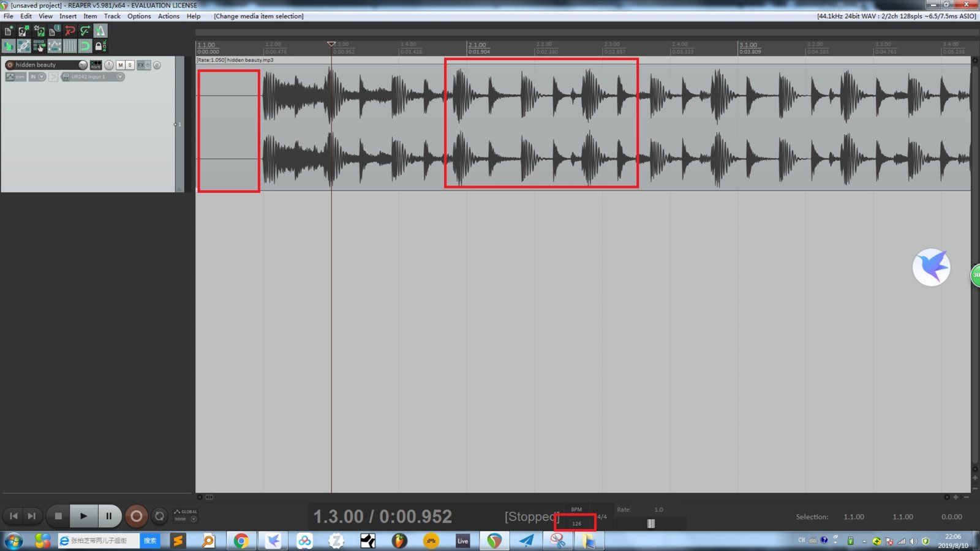
Task: Click the audio device info text at top right
Action: [896, 16]
